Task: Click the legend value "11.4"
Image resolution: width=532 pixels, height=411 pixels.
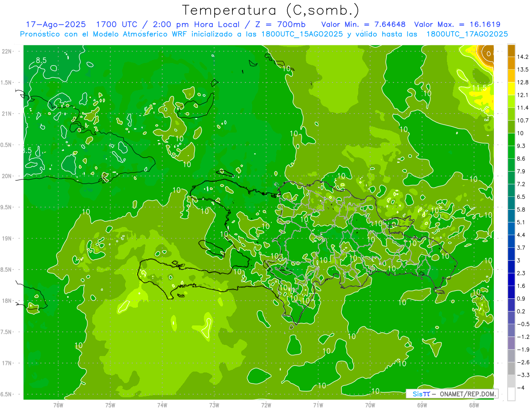Action: tap(522, 107)
